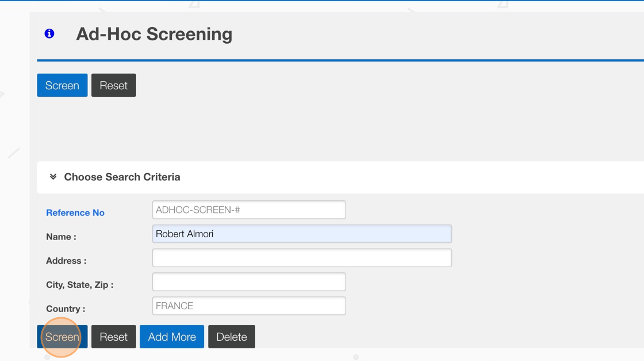Click the Screen button under the page heading
This screenshot has height=361, width=644.
(x=62, y=85)
